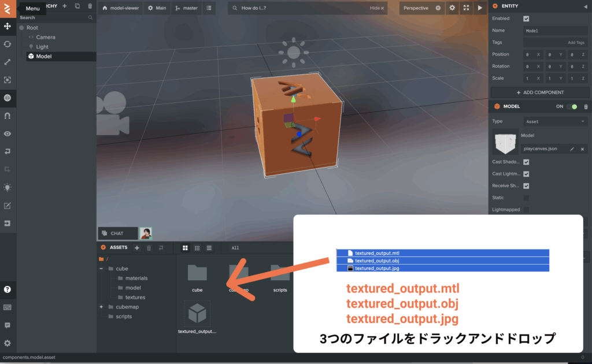592x364 pixels.
Task: Open the Main scene settings button
Action: coord(157,8)
